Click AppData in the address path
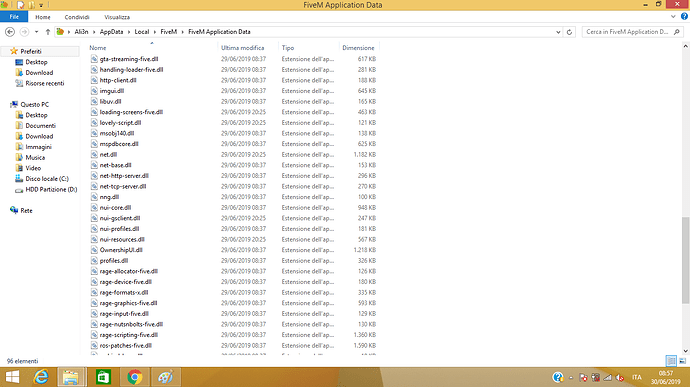This screenshot has height=387, width=690. coord(111,32)
